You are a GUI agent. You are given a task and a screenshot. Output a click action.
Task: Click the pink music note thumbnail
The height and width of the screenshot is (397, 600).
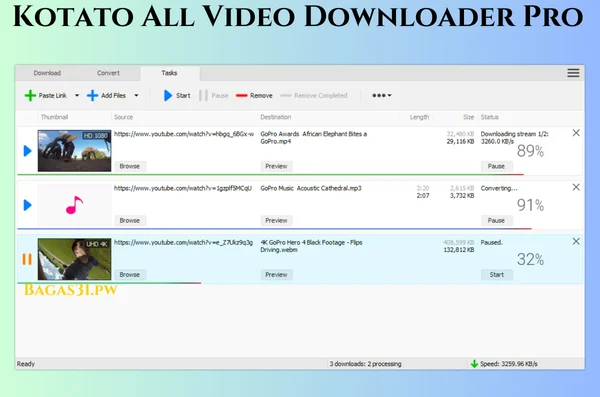tap(74, 205)
